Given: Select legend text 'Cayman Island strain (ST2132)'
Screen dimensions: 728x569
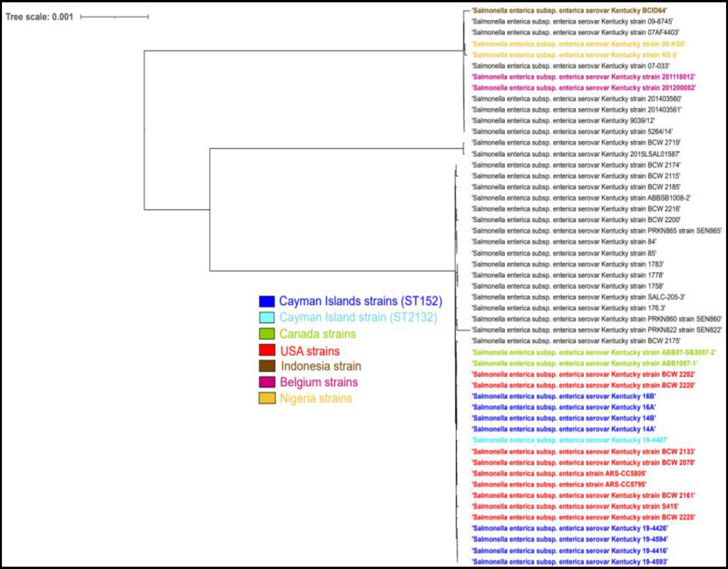Looking at the screenshot, I should (x=358, y=317).
